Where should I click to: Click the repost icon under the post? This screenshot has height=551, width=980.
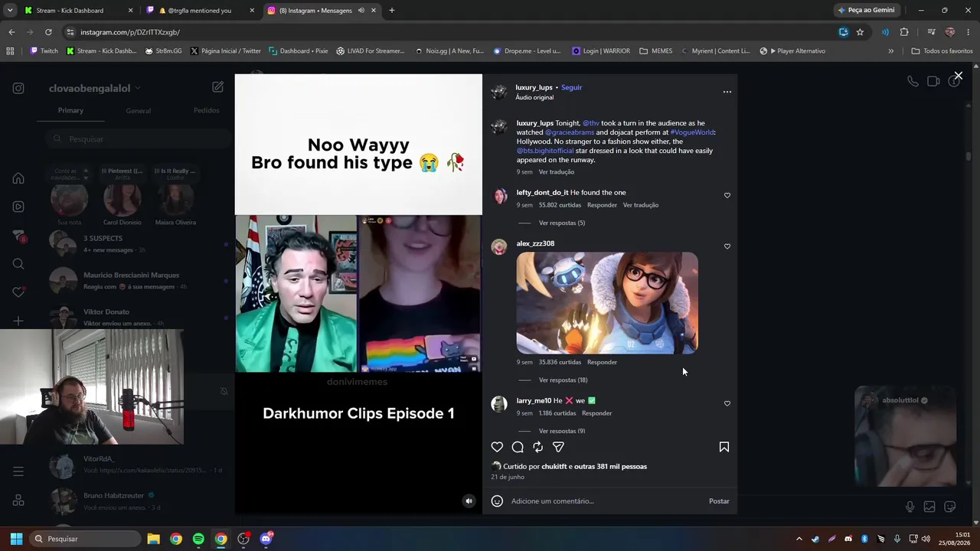pos(538,447)
